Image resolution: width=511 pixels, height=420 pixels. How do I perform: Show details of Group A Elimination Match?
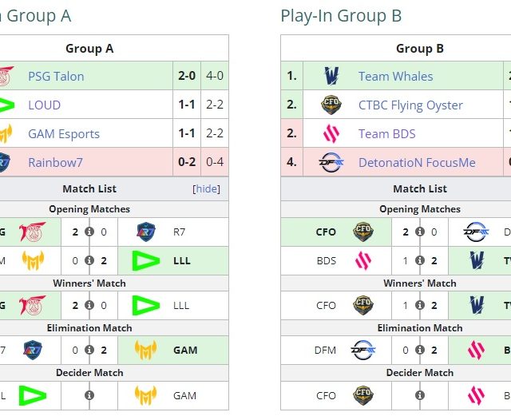pos(89,350)
